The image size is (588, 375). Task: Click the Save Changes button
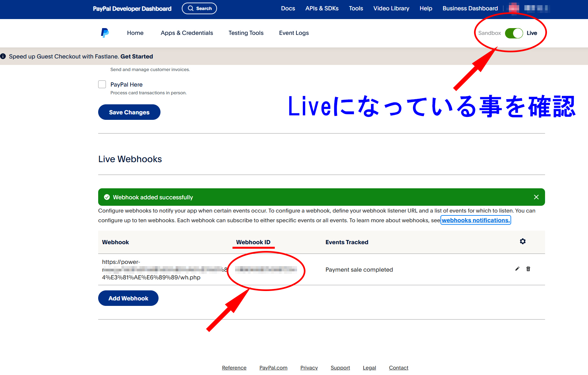coord(129,112)
